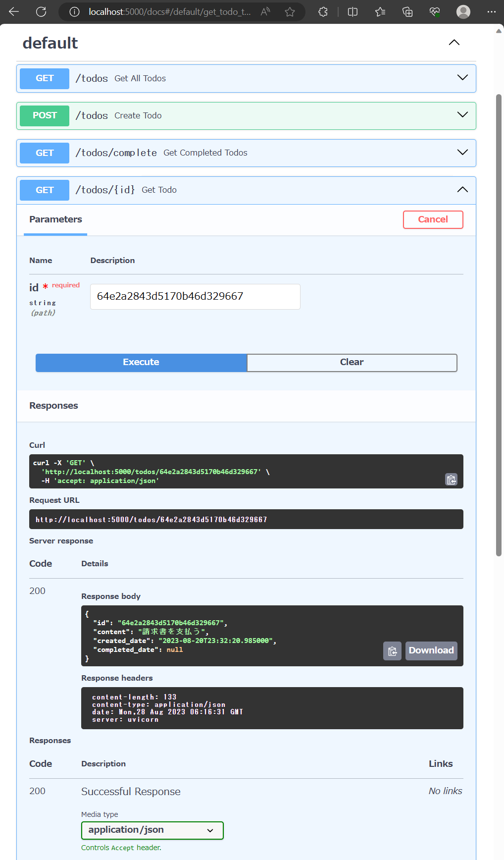The height and width of the screenshot is (860, 504).
Task: Toggle split screen icon
Action: 353,12
